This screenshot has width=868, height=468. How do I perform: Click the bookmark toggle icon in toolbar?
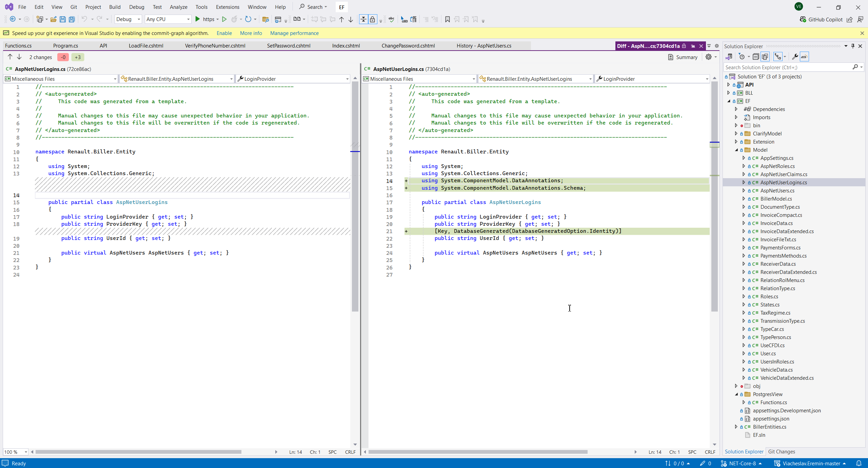point(447,19)
